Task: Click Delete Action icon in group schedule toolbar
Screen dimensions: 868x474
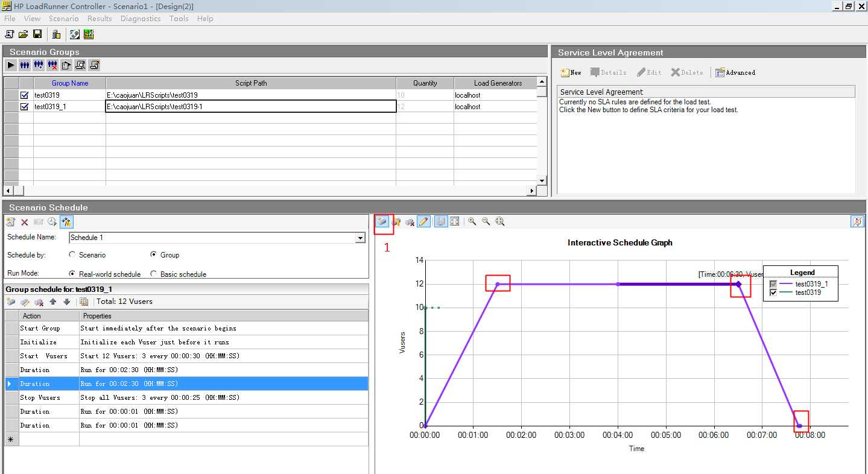Action: pos(39,302)
